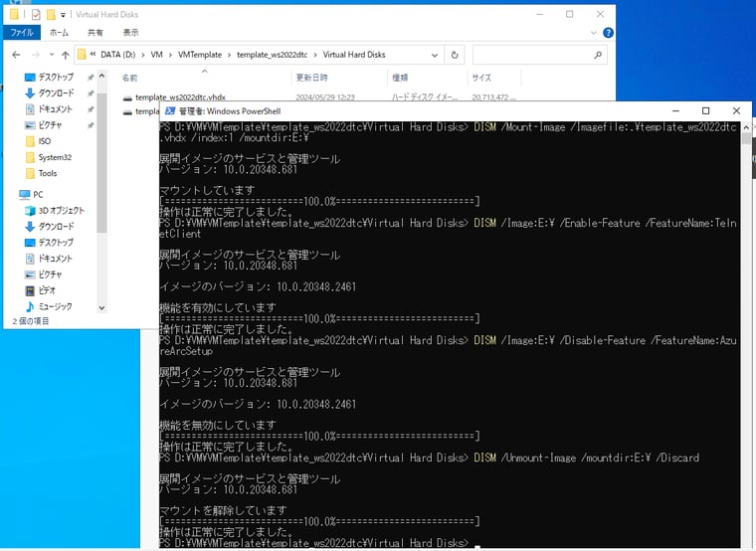Open 3D オブジェクト under PC

(x=62, y=211)
